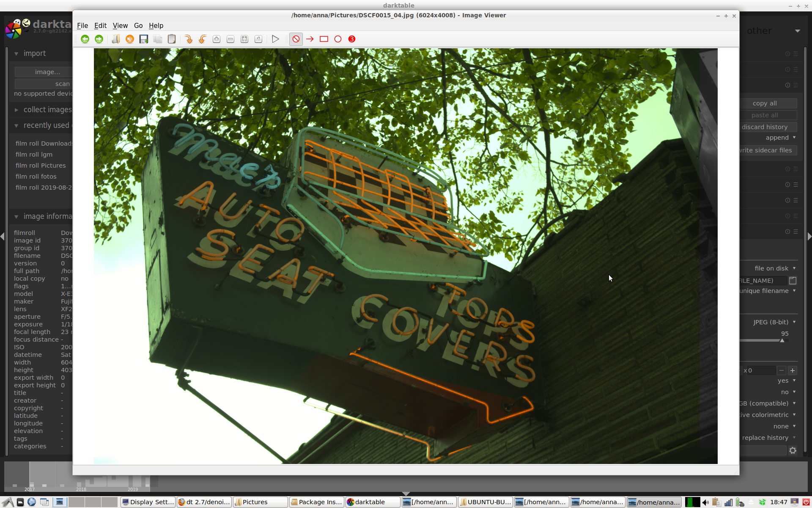This screenshot has height=508, width=812.
Task: Toggle darktable's bottom panel with the triangle
Action: tap(406, 494)
